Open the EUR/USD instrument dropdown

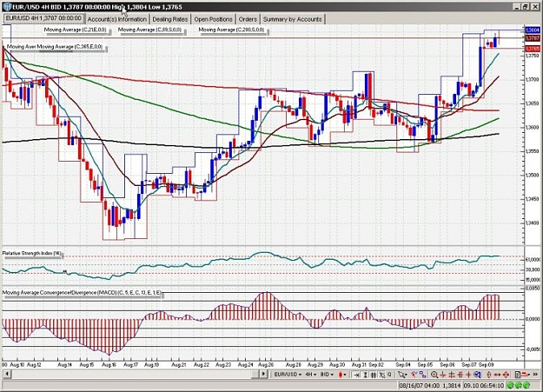pyautogui.click(x=288, y=375)
